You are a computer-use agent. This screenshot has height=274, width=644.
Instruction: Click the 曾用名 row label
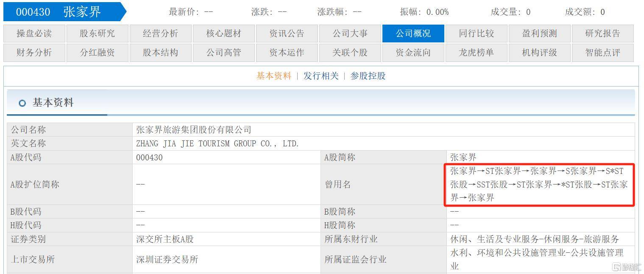[x=338, y=185]
